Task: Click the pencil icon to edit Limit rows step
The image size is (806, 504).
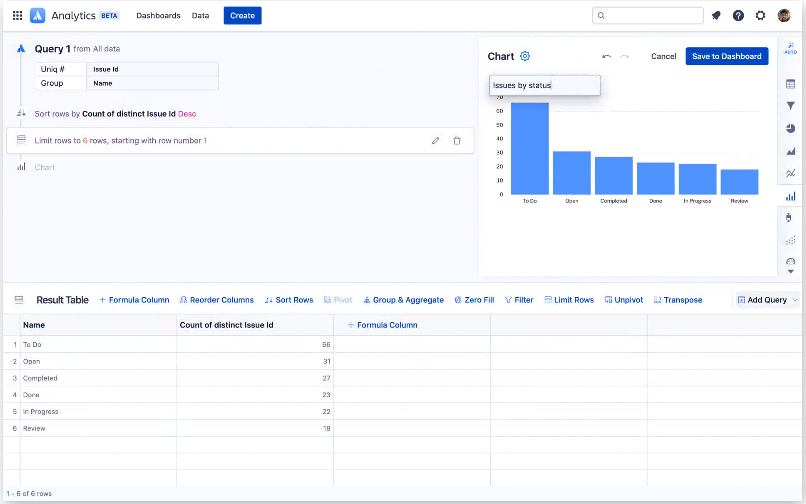Action: pyautogui.click(x=435, y=141)
